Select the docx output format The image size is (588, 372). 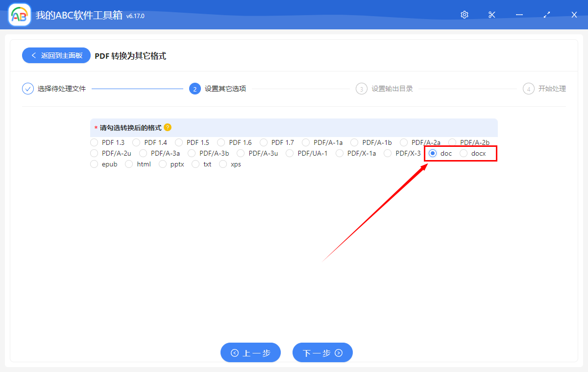coord(464,153)
